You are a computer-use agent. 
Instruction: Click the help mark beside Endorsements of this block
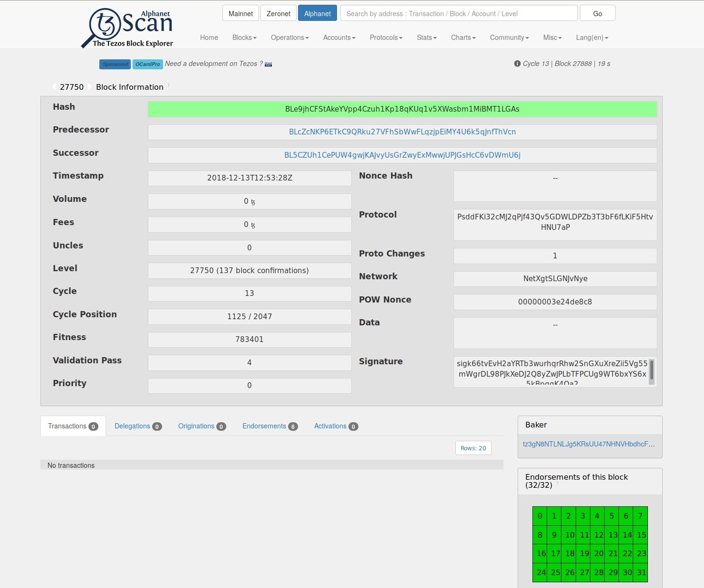pyautogui.click(x=558, y=484)
